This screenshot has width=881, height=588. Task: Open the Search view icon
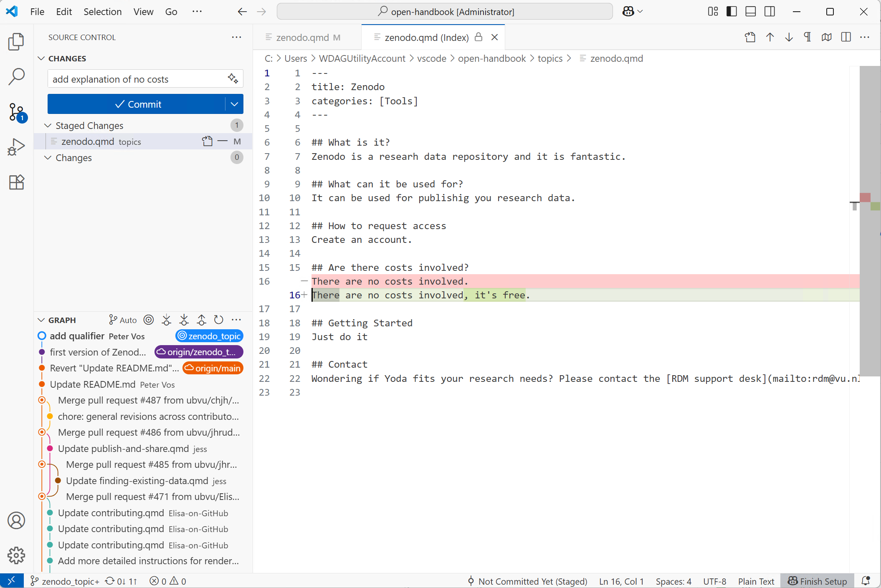(x=16, y=76)
